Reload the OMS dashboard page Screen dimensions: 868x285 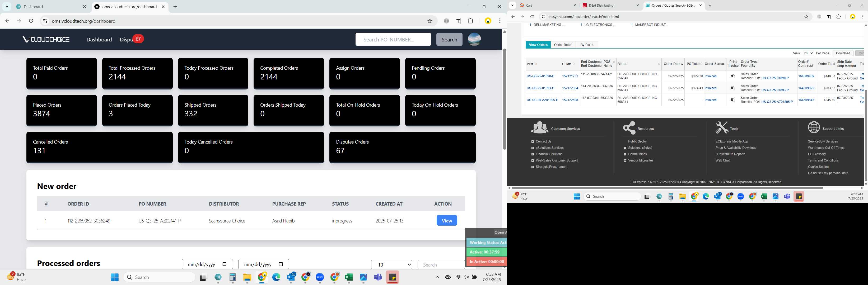[31, 21]
